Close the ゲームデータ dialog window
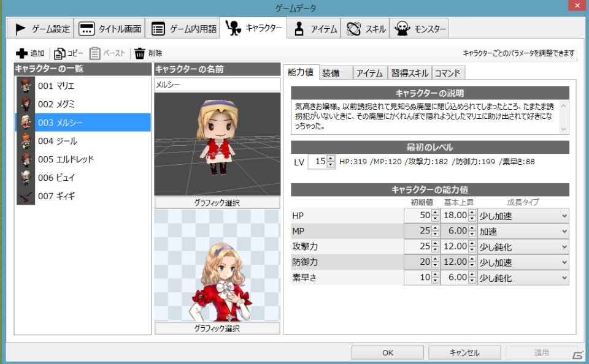 click(x=578, y=6)
